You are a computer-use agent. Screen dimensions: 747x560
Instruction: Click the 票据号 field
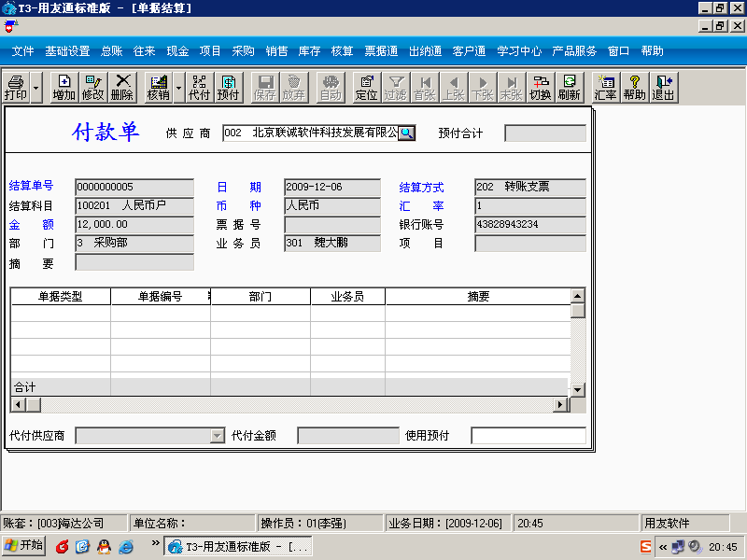332,224
